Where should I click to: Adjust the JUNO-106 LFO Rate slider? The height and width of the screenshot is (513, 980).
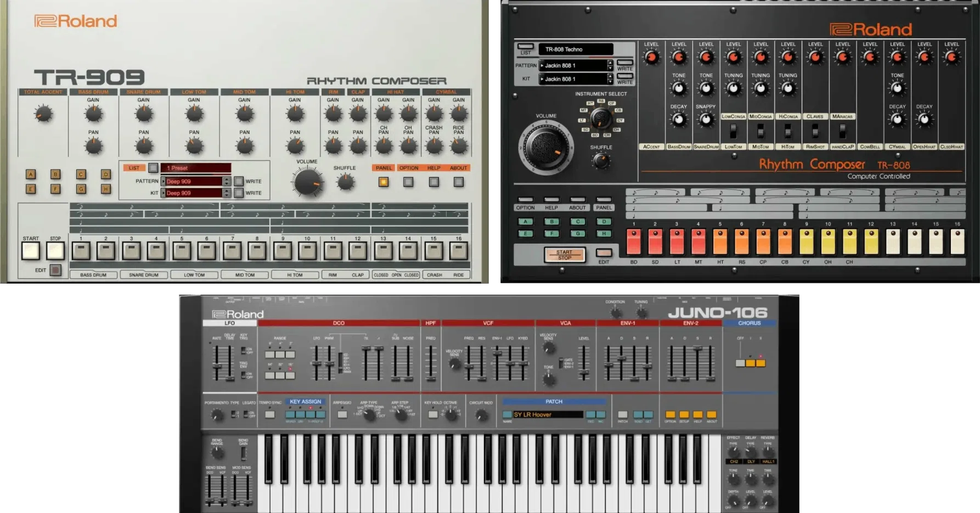tap(217, 363)
